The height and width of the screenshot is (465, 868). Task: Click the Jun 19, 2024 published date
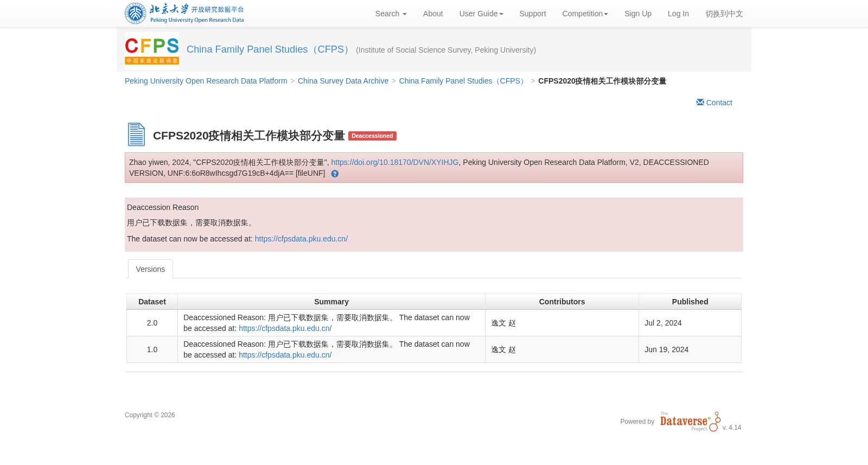666,349
